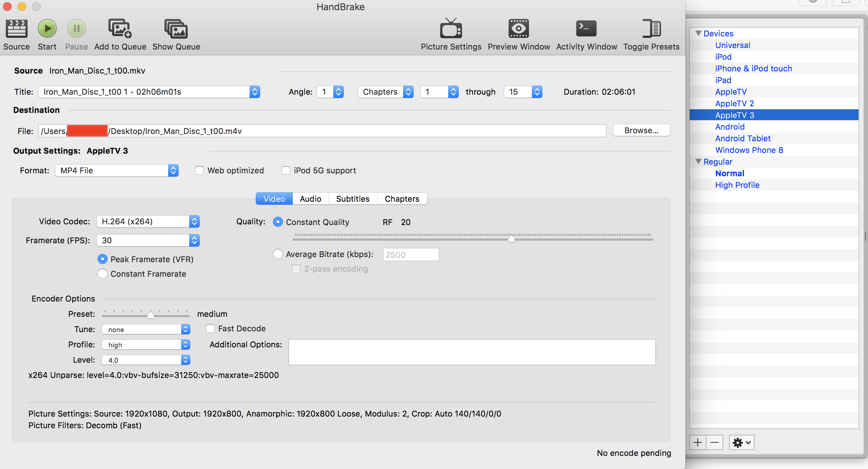Click the Source clapperboard icon
The width and height of the screenshot is (868, 469).
[x=16, y=29]
